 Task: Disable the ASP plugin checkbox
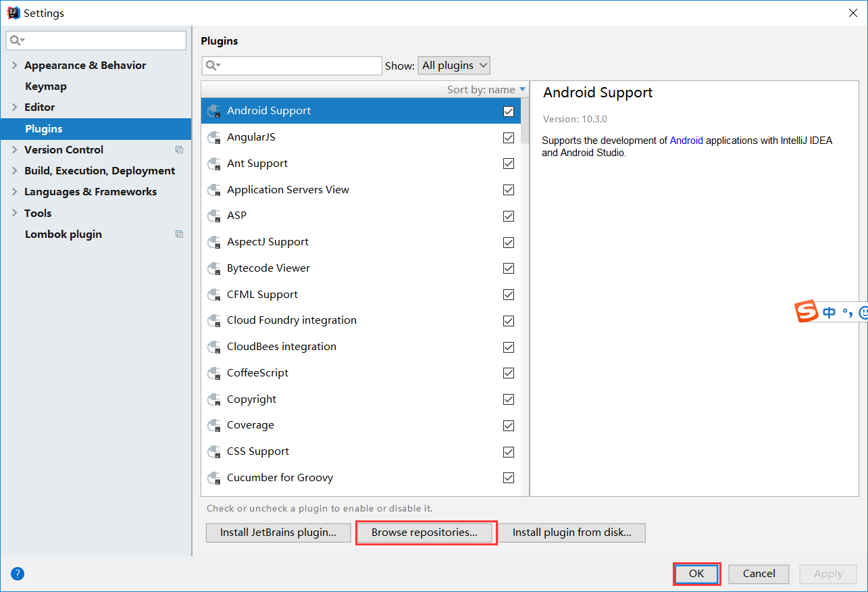pos(509,216)
